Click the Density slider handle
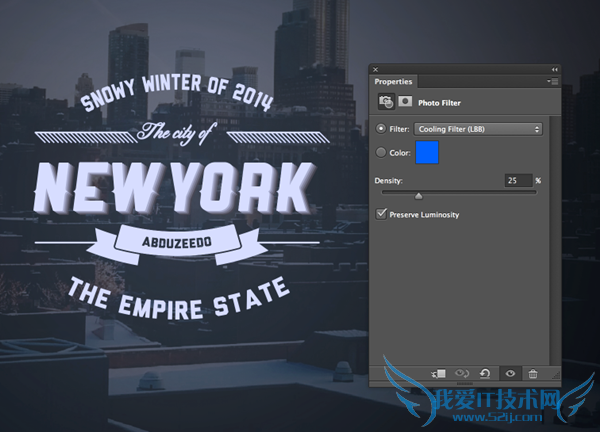 click(418, 195)
